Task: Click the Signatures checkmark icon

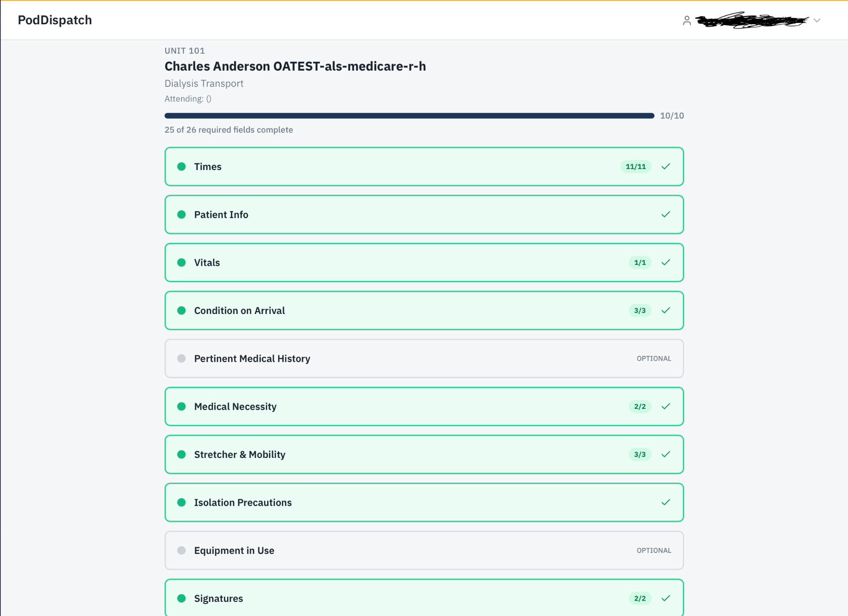Action: tap(666, 598)
